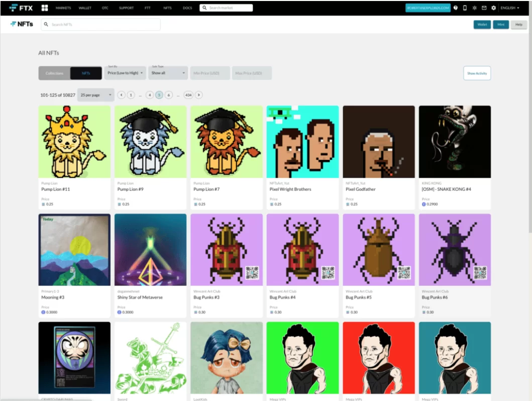Screen dimensions: 532x401
Task: Click the Bug Punks #6 title text
Action: tap(435, 297)
